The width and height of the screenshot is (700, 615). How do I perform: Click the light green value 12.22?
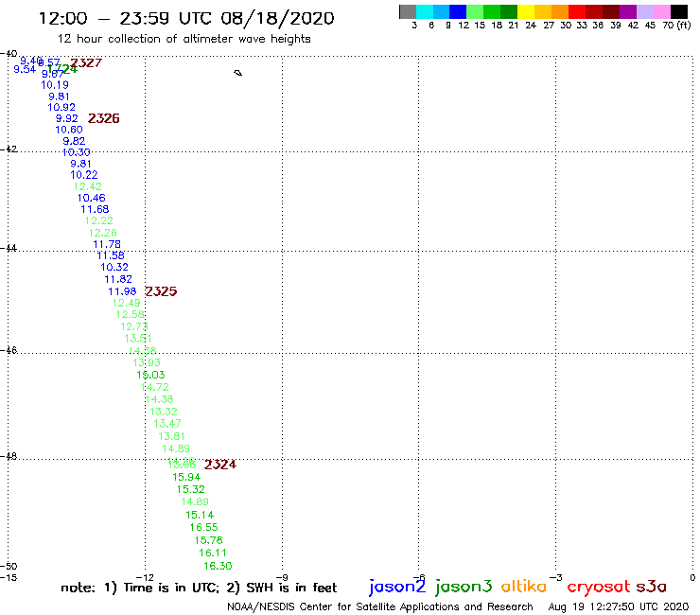(x=98, y=220)
